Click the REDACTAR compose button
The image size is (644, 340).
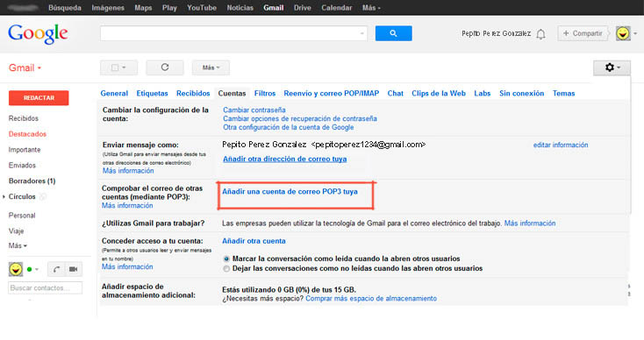pos(39,98)
